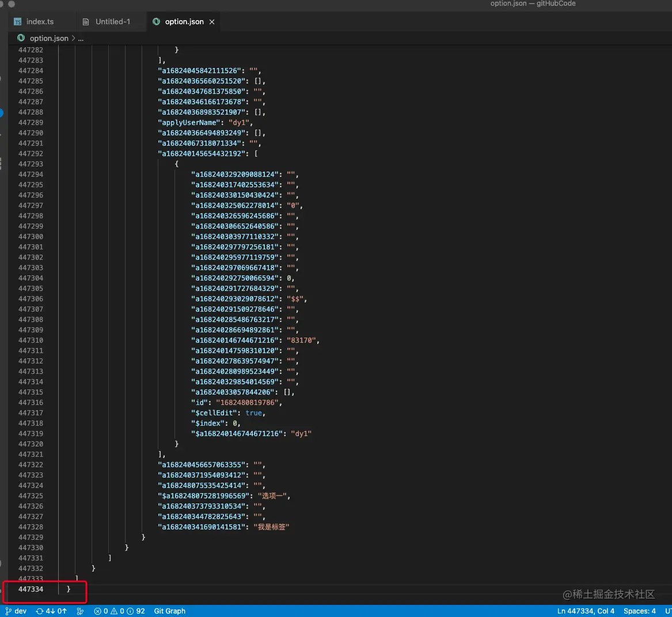Click the TypeScript icon on index.ts tab
The image size is (672, 617).
click(18, 21)
